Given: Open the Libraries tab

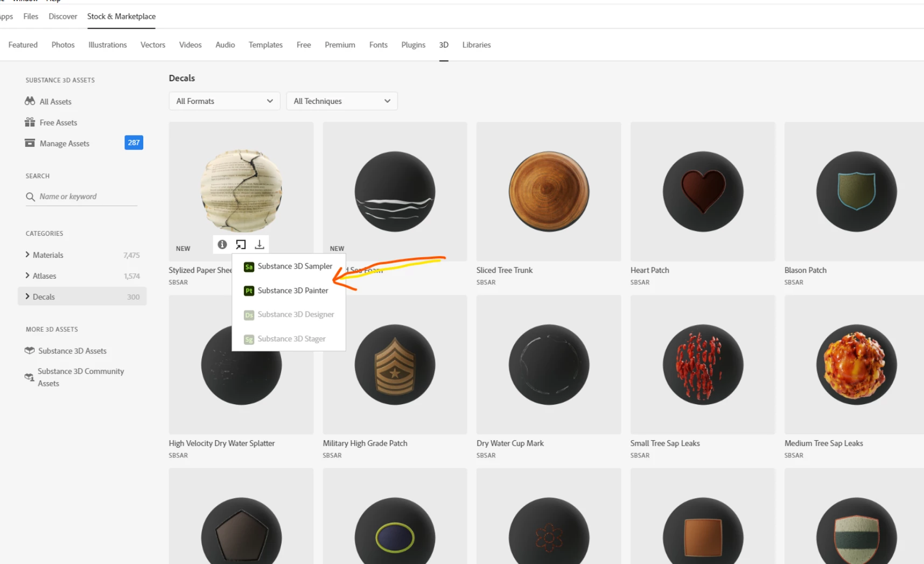Looking at the screenshot, I should (x=477, y=45).
